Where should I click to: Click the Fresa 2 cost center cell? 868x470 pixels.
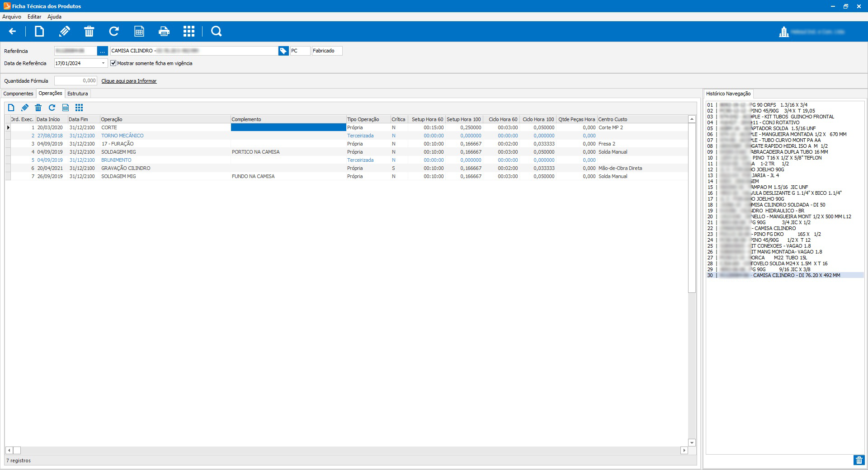point(642,144)
